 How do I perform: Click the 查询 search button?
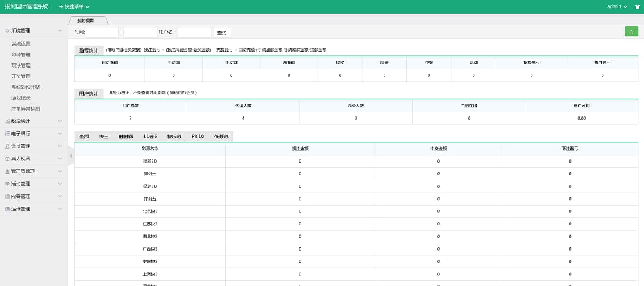[x=222, y=33]
